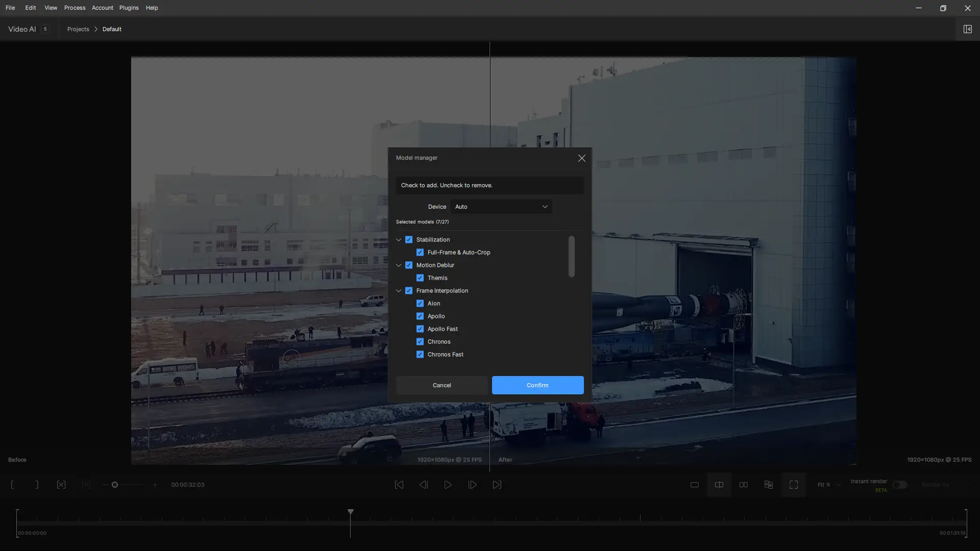Click the Confirm button
This screenshot has width=980, height=551.
[x=537, y=385]
